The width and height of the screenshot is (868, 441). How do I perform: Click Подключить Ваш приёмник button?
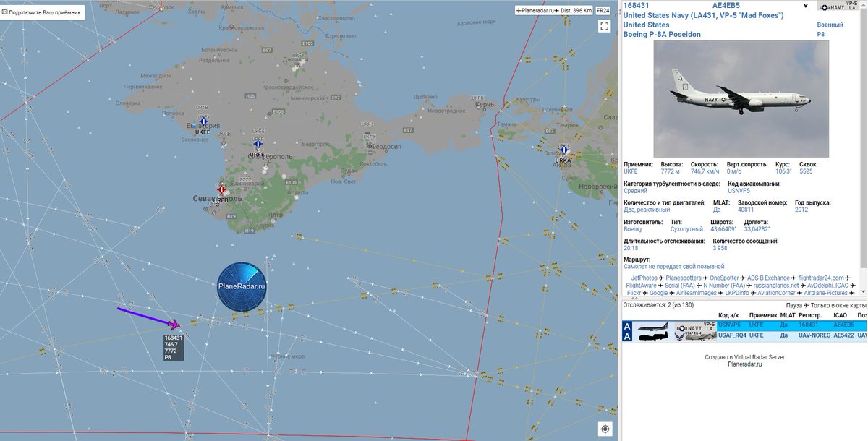tap(43, 12)
